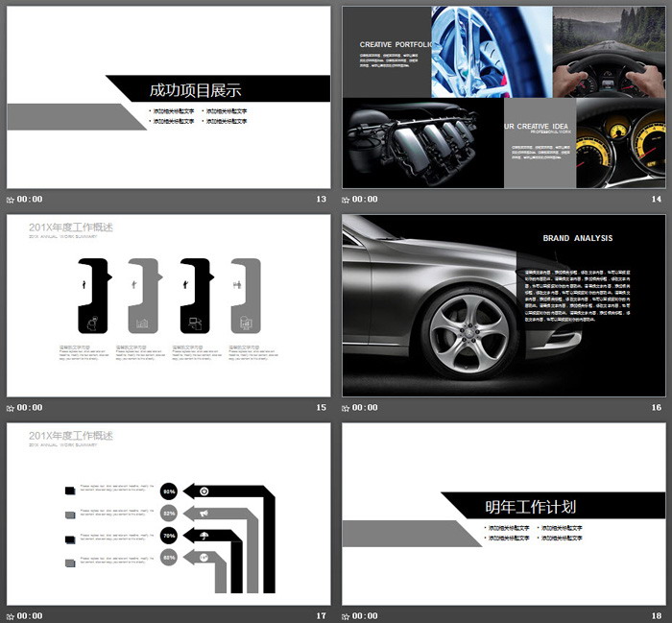
Task: Click the BRAND ANALYSIS heading text
Action: coord(578,238)
